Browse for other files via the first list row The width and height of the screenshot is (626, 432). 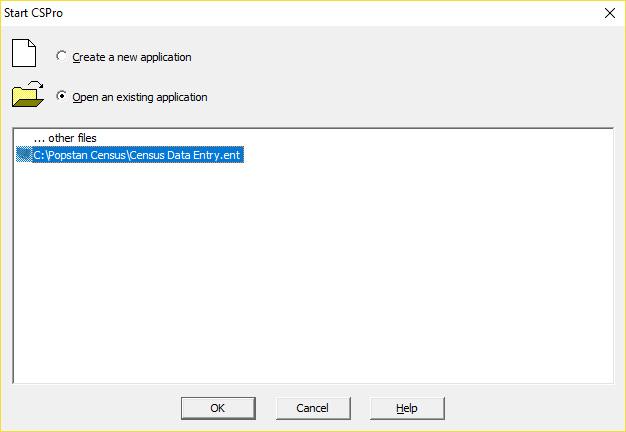(65, 138)
